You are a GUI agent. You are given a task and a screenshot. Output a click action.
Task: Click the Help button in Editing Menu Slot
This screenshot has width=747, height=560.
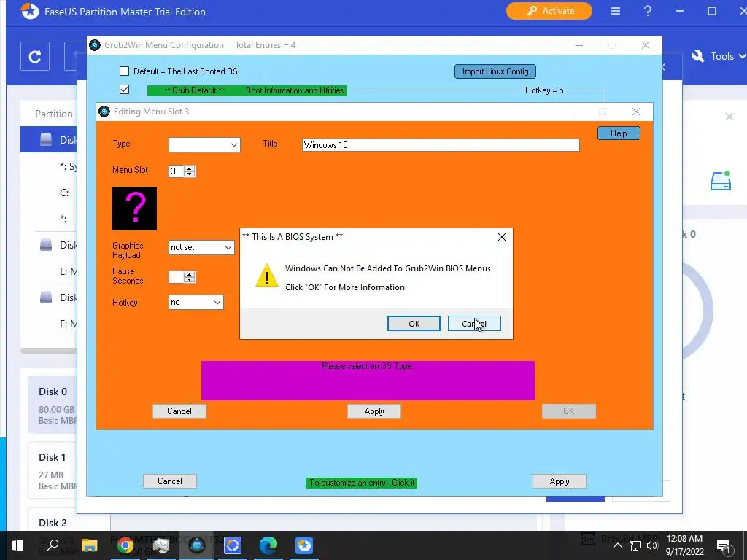(x=619, y=133)
